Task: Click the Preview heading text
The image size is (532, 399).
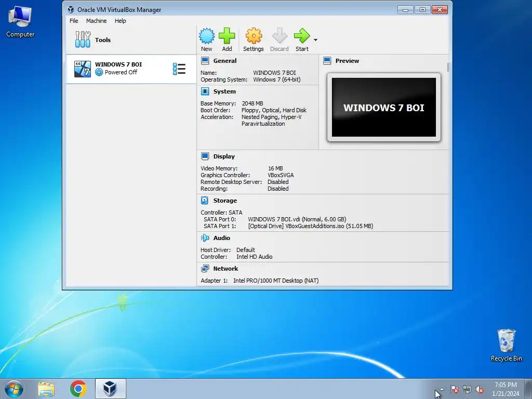Action: (347, 61)
